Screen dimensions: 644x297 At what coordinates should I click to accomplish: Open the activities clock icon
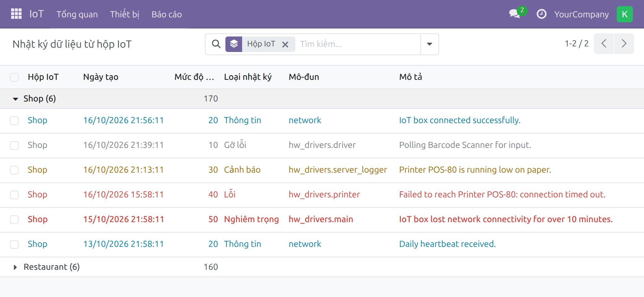point(541,14)
